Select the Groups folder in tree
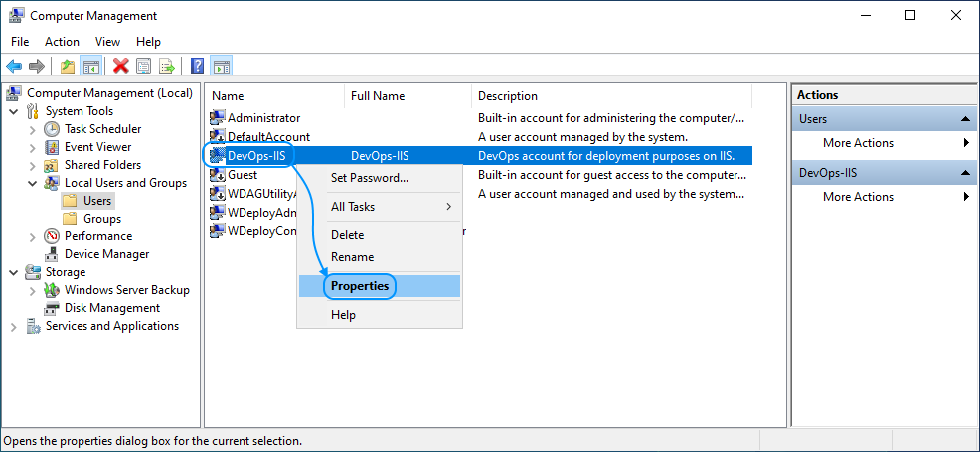980x452 pixels. coord(102,219)
